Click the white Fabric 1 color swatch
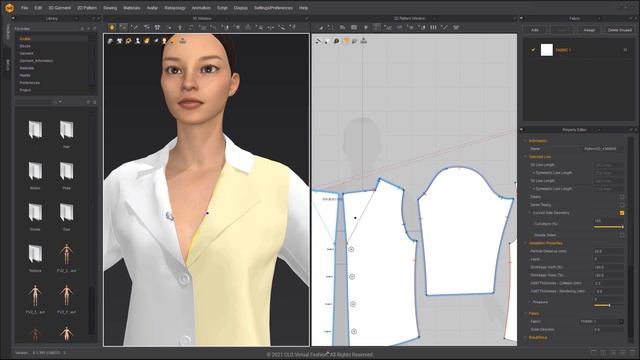The height and width of the screenshot is (360, 640). (547, 50)
